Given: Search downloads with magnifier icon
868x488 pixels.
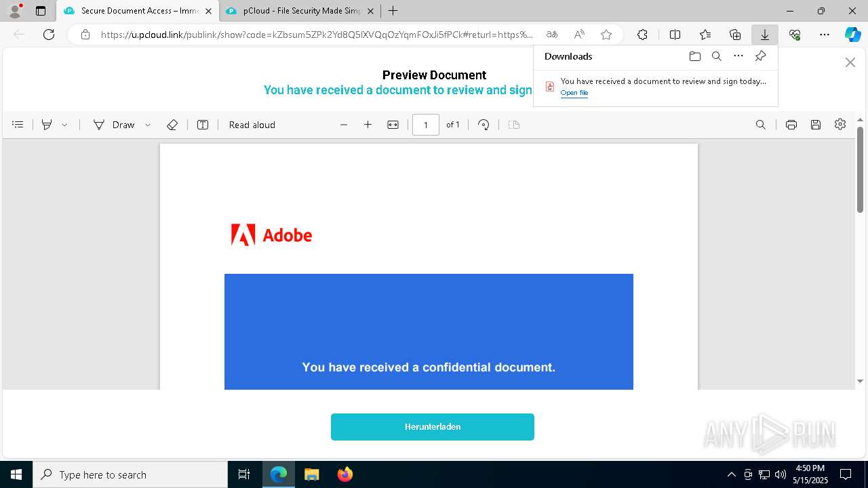Looking at the screenshot, I should (717, 56).
